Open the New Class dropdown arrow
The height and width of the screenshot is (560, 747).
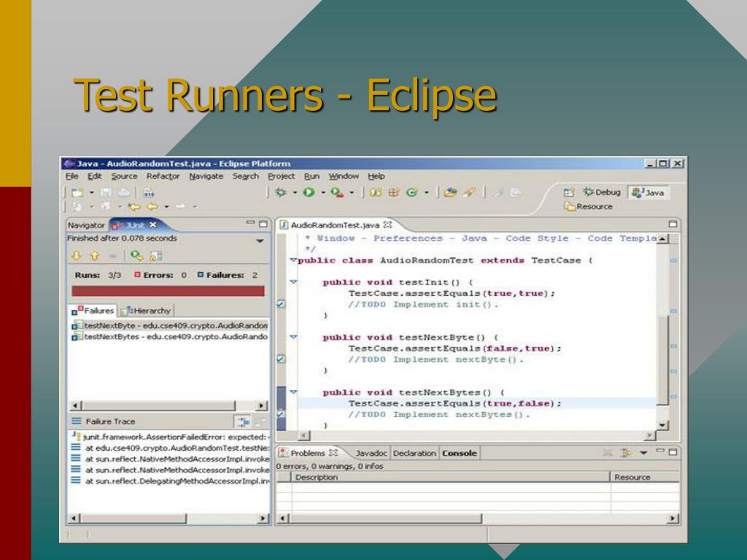pyautogui.click(x=426, y=192)
